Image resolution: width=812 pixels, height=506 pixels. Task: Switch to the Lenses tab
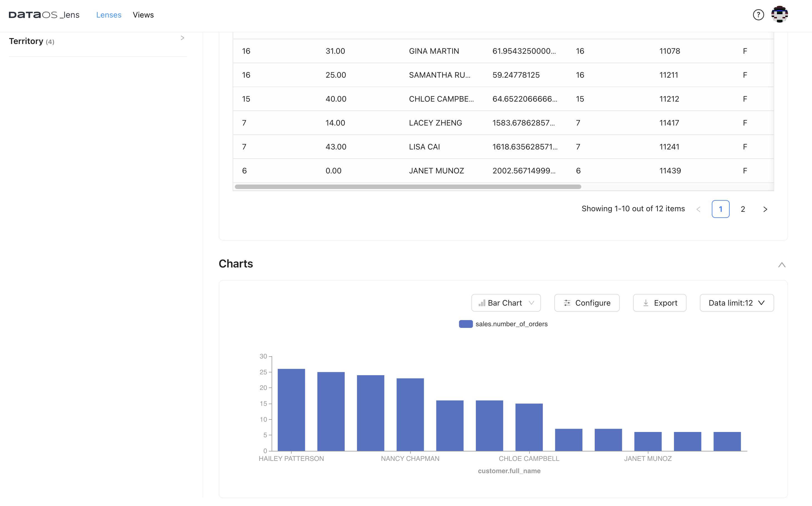(x=109, y=15)
